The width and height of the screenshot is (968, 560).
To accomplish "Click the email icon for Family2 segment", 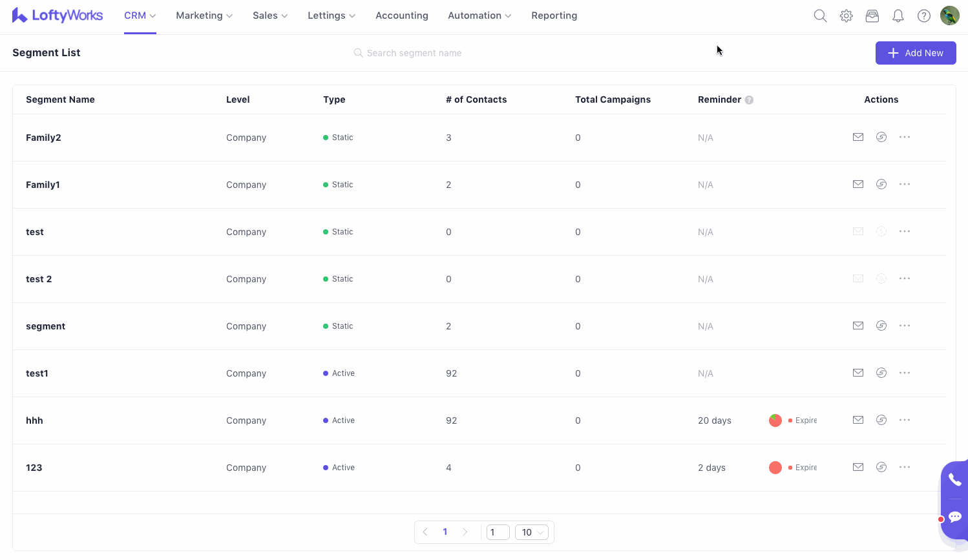I will (x=858, y=137).
